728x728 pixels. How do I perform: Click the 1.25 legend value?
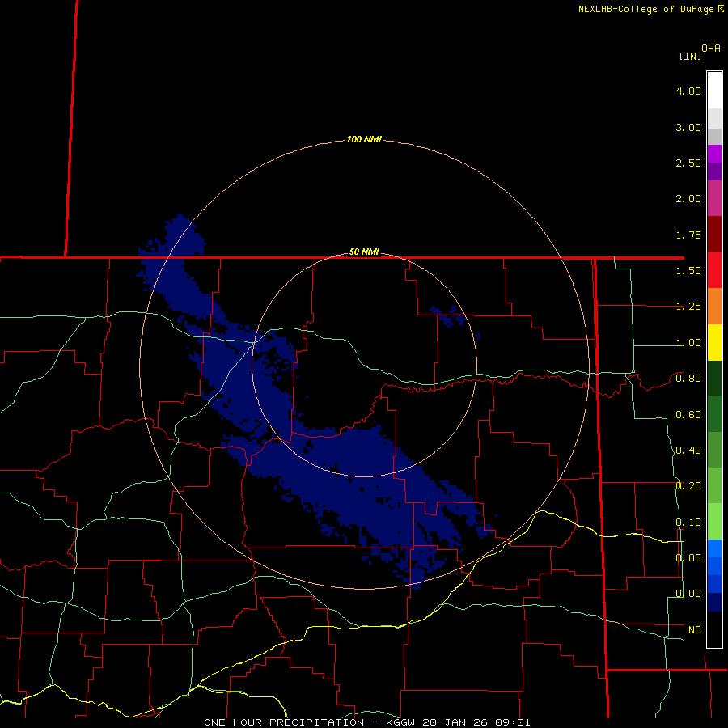(688, 307)
